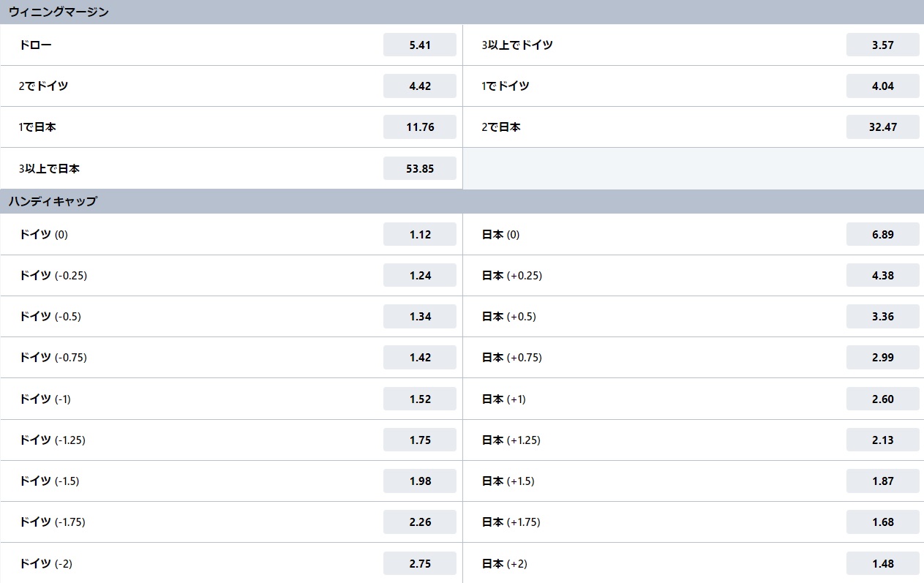Select Japan by 1 odds 11.76
924x583 pixels.
(x=420, y=127)
